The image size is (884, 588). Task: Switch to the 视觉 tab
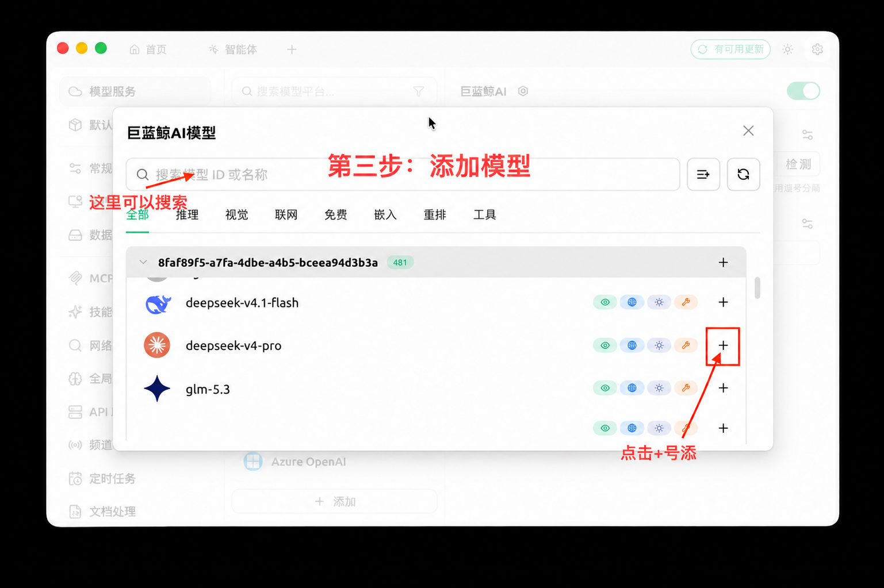(x=236, y=215)
